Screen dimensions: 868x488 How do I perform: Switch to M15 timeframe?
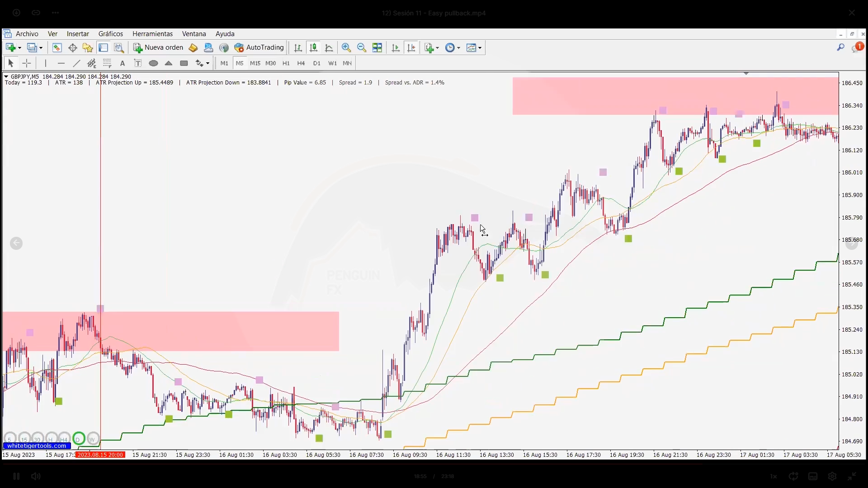pos(255,63)
